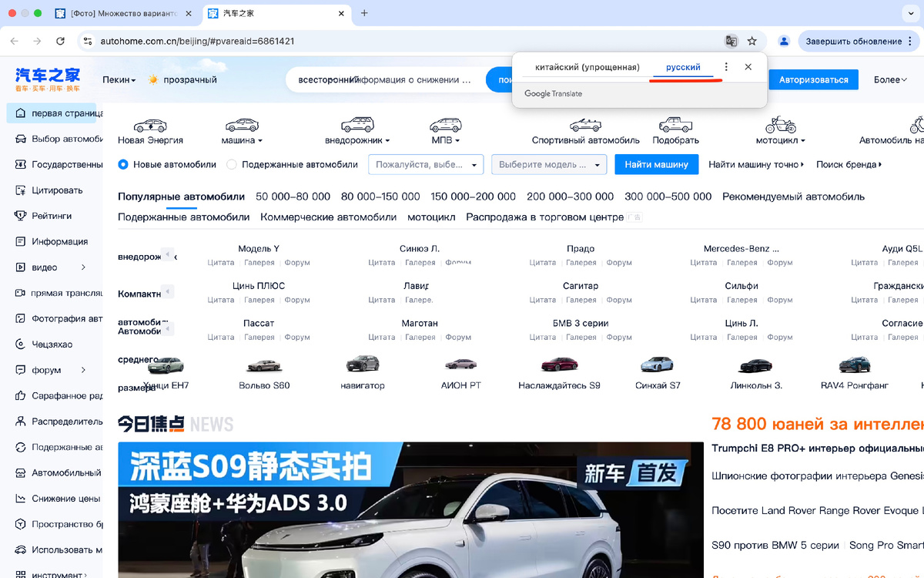Open Информация sidebar icon
The image size is (924, 578).
(x=20, y=241)
